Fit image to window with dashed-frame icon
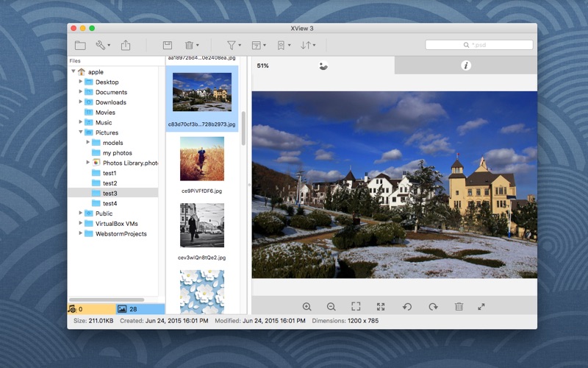The height and width of the screenshot is (368, 588). pyautogui.click(x=356, y=306)
